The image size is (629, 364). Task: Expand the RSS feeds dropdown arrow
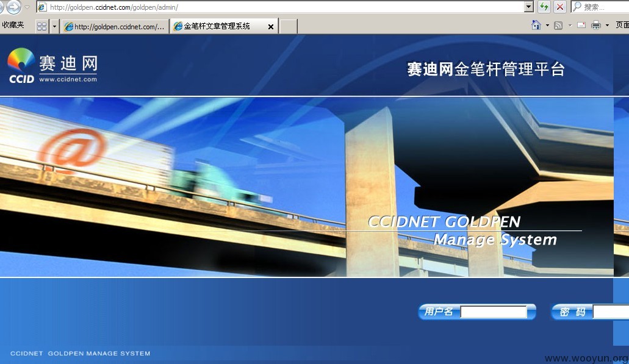(570, 25)
